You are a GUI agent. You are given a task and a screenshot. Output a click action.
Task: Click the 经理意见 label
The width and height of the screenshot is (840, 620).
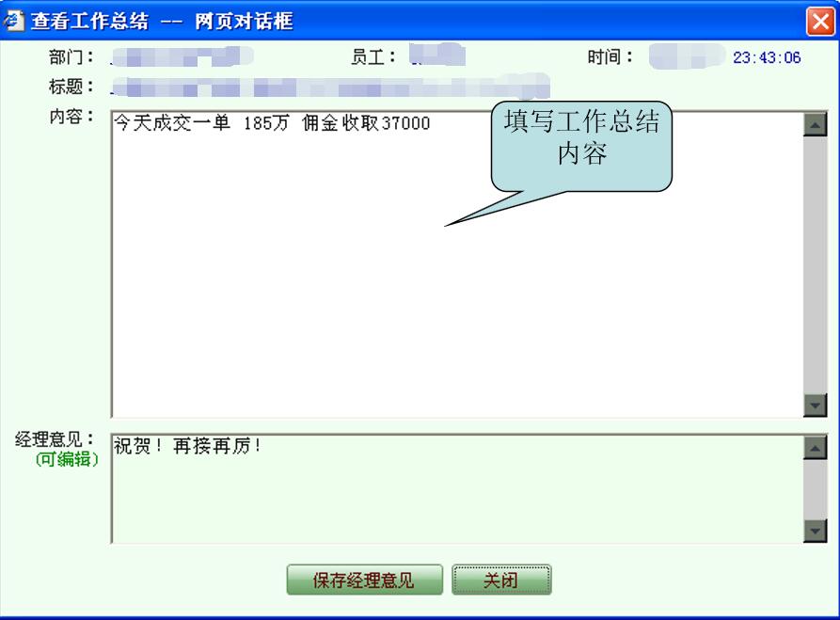click(x=55, y=439)
